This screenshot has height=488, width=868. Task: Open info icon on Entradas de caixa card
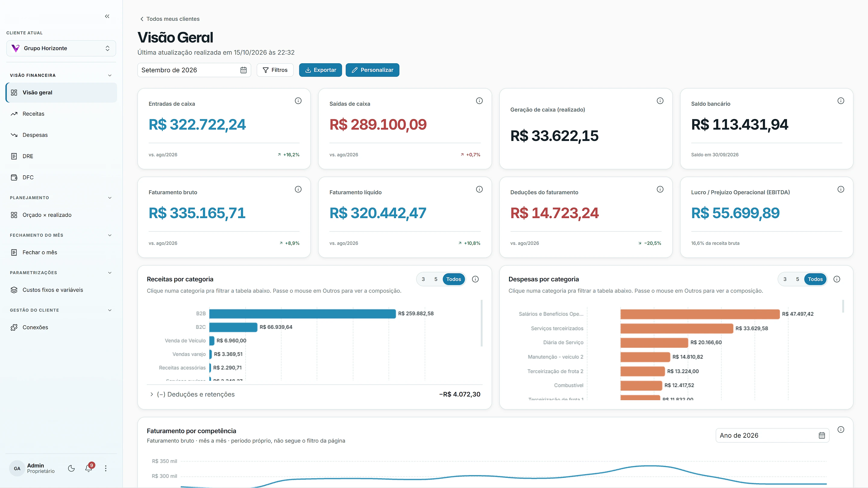[298, 101]
